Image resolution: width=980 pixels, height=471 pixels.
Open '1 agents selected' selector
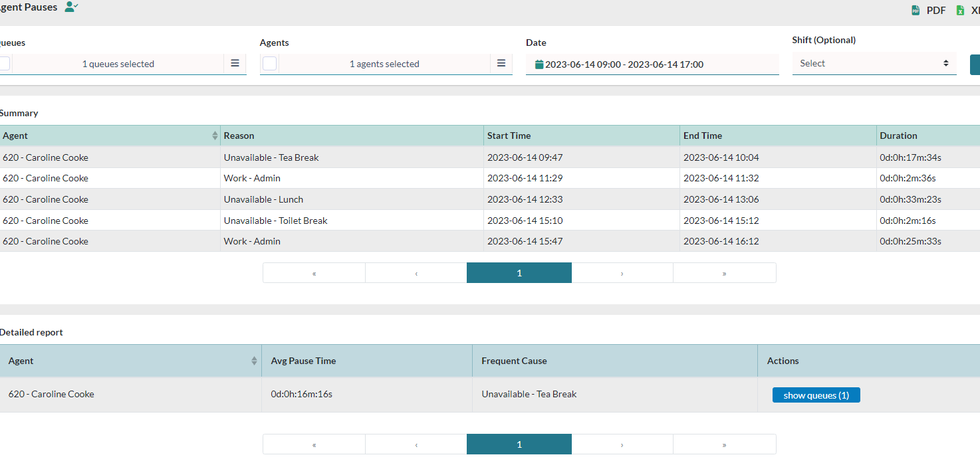pos(384,64)
